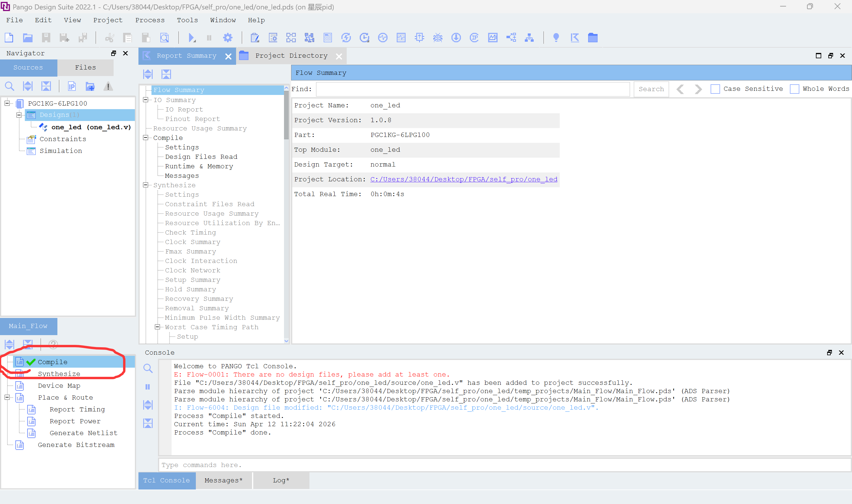
Task: Open the IP Compiler toolbar icon
Action: (x=474, y=38)
